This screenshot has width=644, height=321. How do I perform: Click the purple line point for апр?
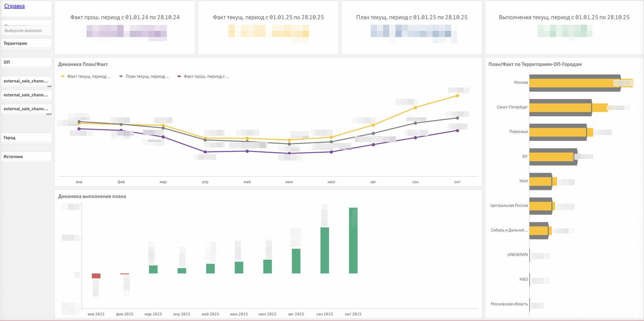[x=205, y=152]
